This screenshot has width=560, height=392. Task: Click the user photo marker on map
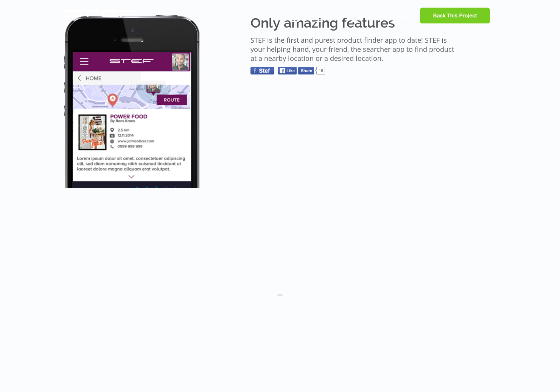[x=153, y=89]
